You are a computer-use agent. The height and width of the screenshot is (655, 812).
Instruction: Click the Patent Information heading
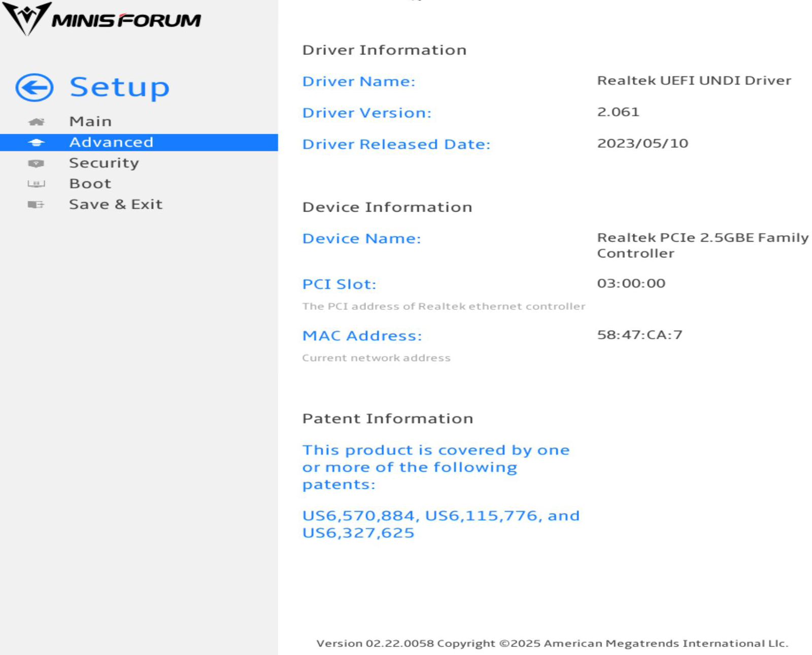(388, 419)
